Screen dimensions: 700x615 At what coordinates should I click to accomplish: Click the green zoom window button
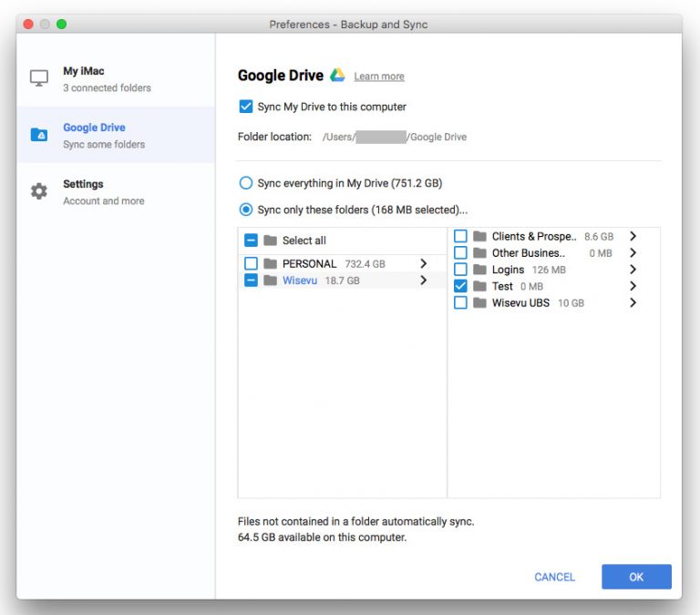[62, 24]
